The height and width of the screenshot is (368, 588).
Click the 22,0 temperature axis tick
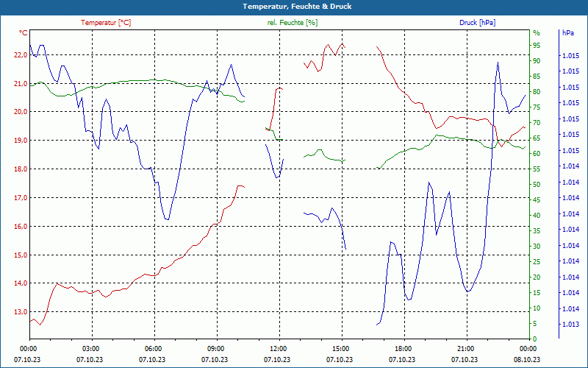21,54
